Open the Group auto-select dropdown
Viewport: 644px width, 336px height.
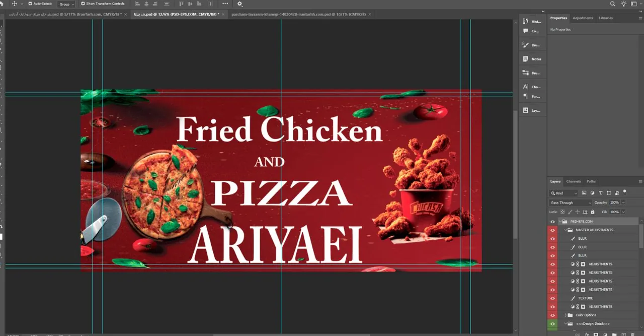[x=66, y=4]
